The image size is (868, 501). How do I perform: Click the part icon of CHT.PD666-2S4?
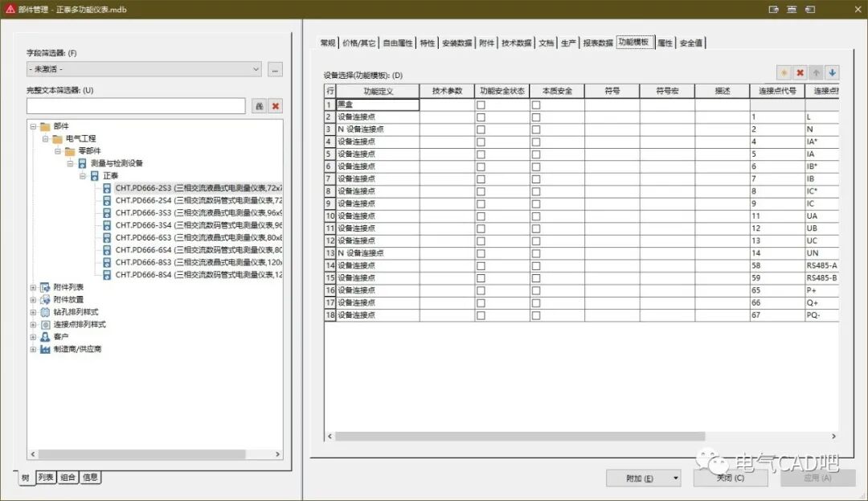click(107, 200)
